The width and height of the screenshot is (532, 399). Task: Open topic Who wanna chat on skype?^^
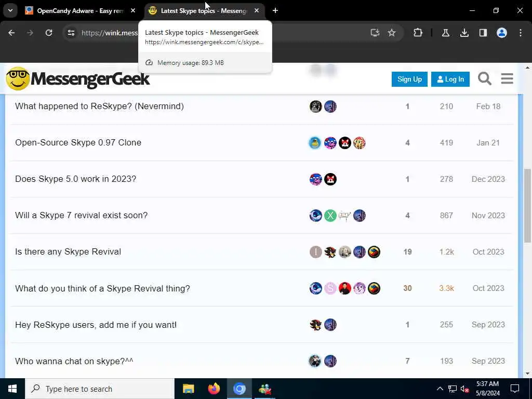74,361
